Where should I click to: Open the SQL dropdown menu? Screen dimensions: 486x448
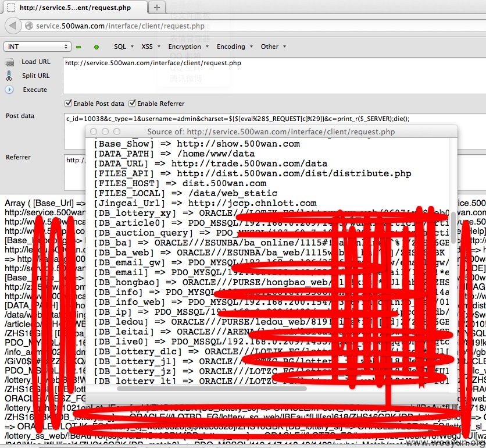click(x=123, y=47)
